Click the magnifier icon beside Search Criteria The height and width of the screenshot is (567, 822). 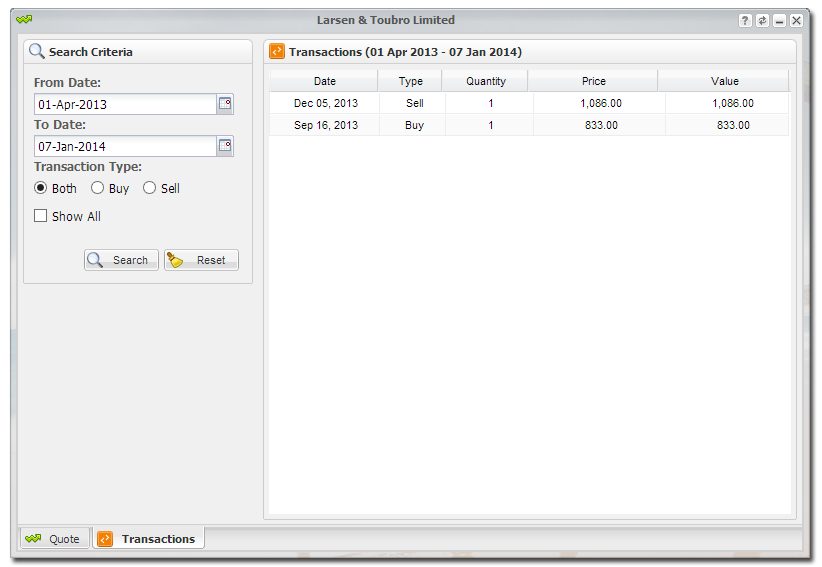click(36, 51)
